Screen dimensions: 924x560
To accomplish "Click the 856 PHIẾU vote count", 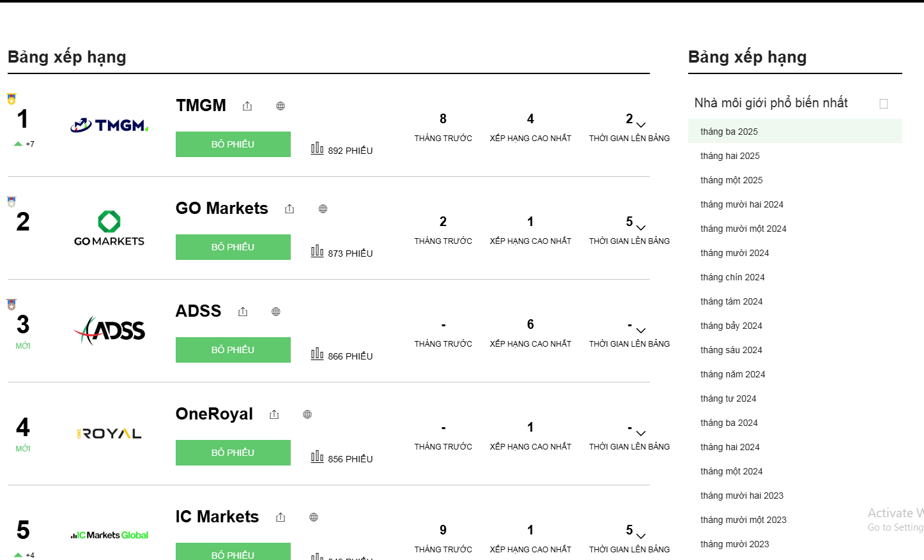I will point(350,459).
